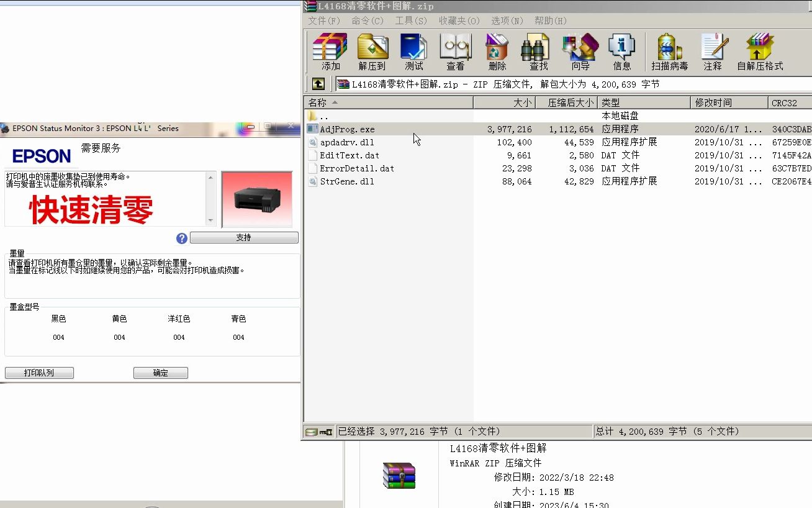Sort by the 大小 column header
812x508 pixels.
[505, 102]
